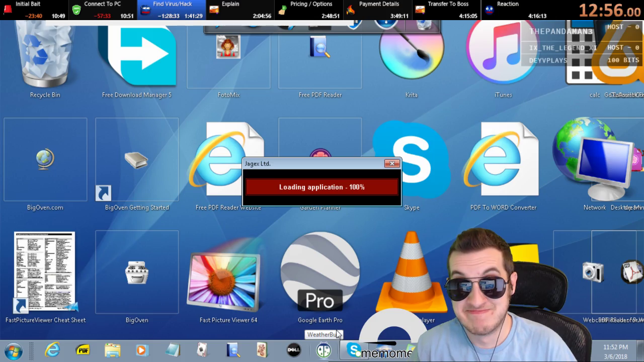Select the Free PDF Reader desktop icon
644x362 pixels.
(320, 47)
